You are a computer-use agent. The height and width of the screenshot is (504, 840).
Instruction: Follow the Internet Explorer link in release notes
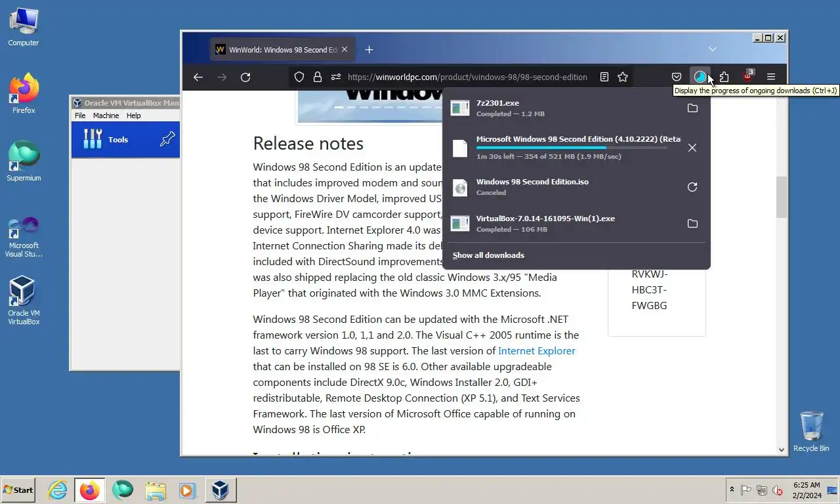pyautogui.click(x=536, y=350)
